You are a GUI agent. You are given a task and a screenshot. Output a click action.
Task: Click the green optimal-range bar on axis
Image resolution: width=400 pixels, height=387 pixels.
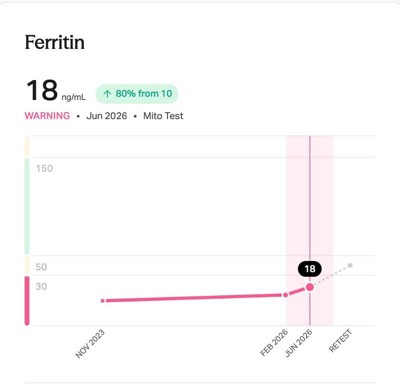[27, 206]
